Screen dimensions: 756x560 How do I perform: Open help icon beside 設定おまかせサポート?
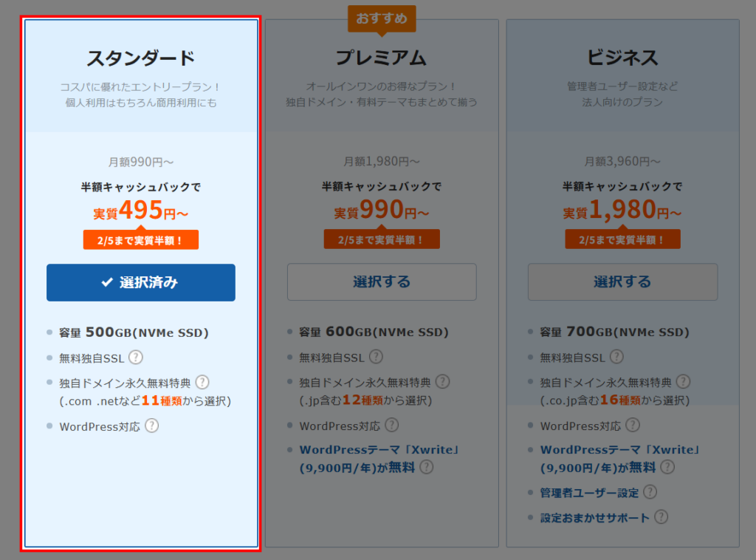click(x=661, y=517)
